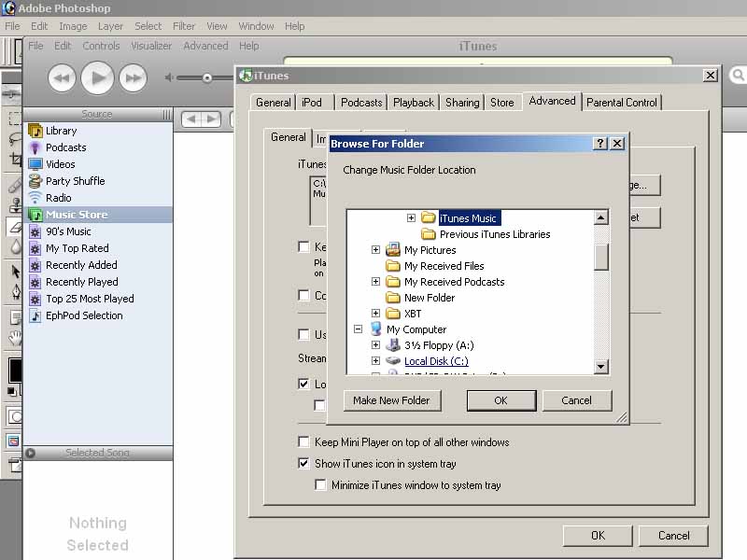Select the Rectangular Marquee tool in Photoshop
The image size is (747, 560).
click(15, 119)
